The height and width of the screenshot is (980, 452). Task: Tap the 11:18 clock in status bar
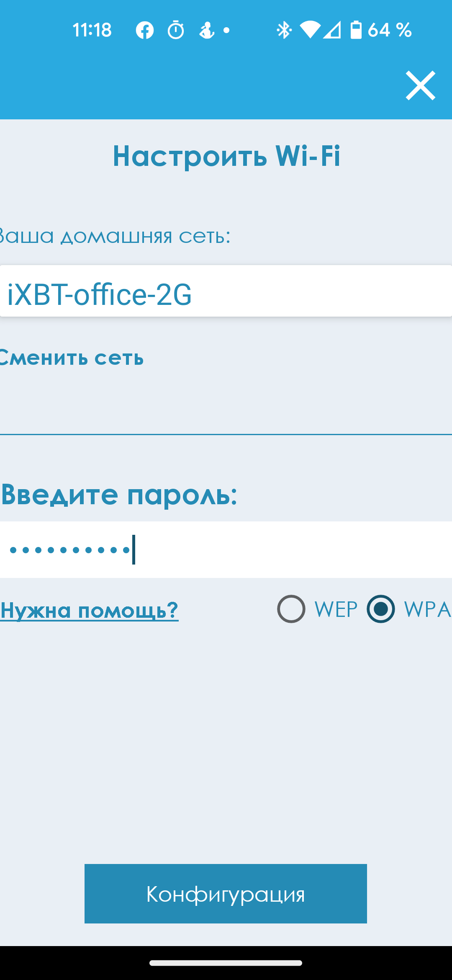(x=92, y=30)
